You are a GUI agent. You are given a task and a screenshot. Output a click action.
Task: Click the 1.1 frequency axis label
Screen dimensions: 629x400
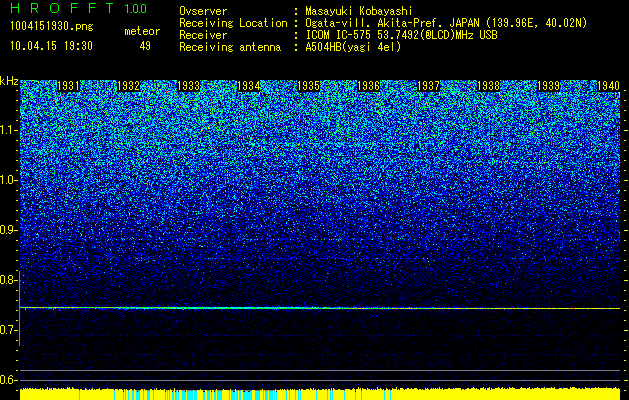point(9,130)
